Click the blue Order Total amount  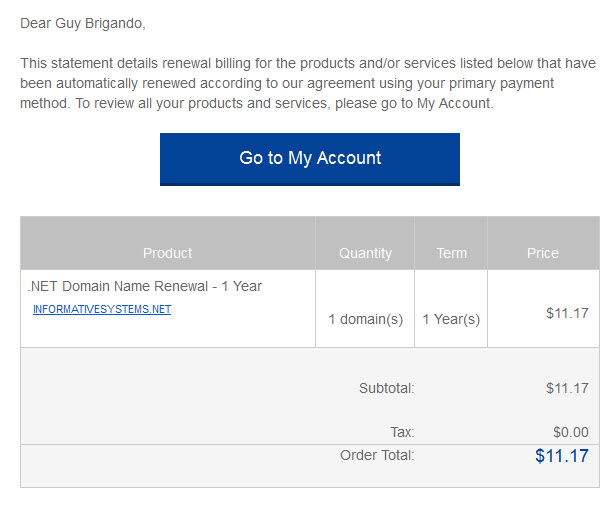tap(562, 456)
